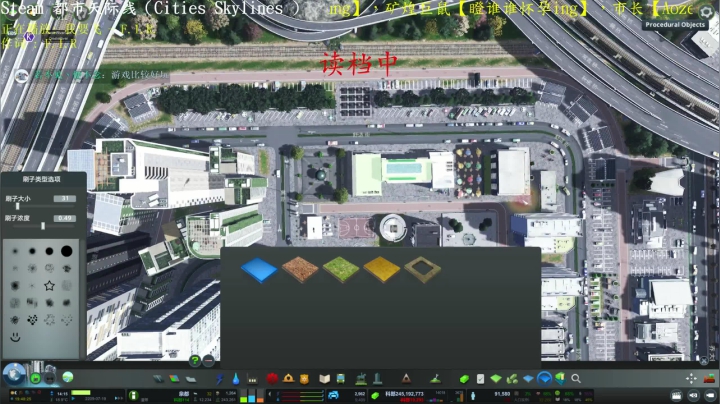Open the public transport bus icon

(x=341, y=379)
